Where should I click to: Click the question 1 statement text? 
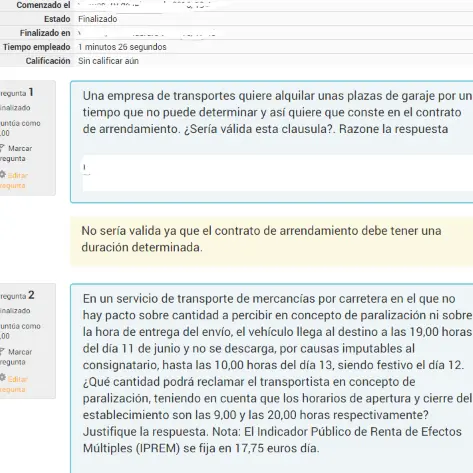(277, 112)
